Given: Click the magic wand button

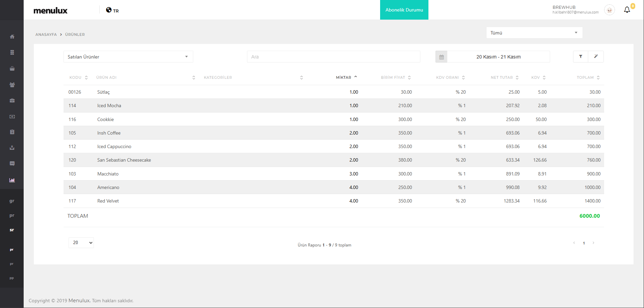Looking at the screenshot, I should (596, 57).
